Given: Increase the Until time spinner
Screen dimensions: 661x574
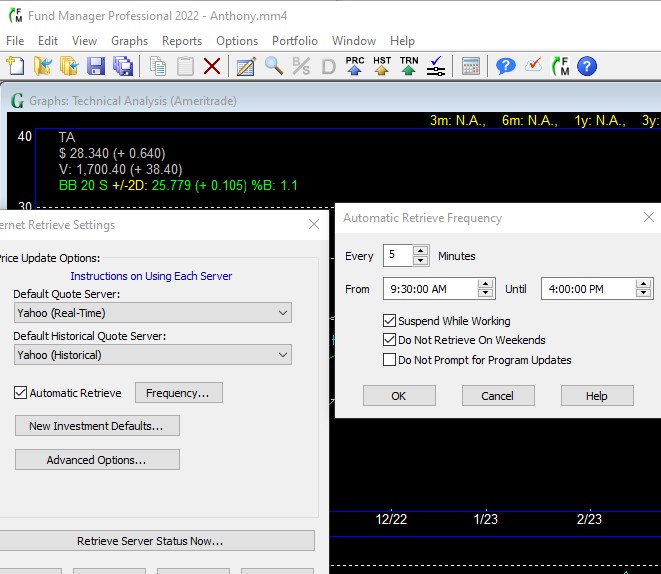Looking at the screenshot, I should coord(643,284).
